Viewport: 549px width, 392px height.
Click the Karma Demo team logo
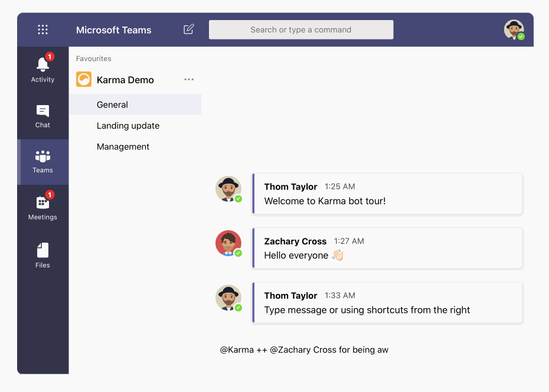click(84, 80)
